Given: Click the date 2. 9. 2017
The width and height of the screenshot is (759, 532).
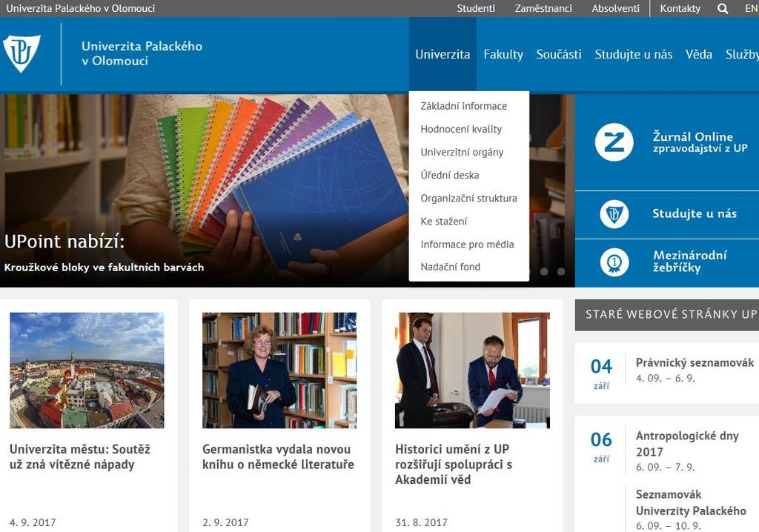Looking at the screenshot, I should 225,522.
